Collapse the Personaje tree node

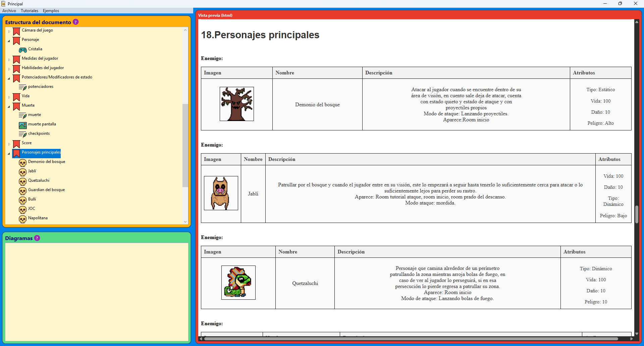(8, 41)
